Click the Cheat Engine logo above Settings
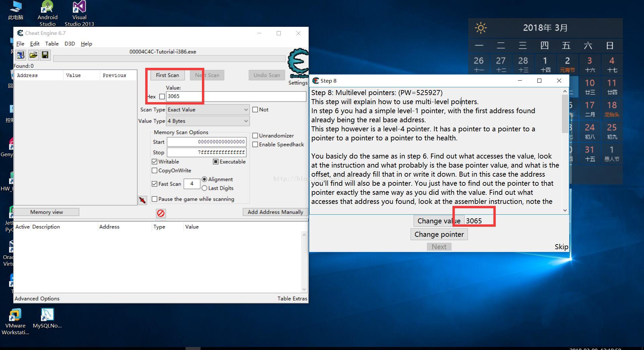Image resolution: width=644 pixels, height=350 pixels. (298, 63)
